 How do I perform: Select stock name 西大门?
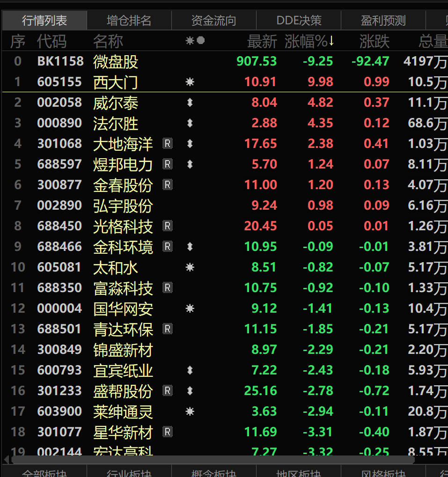[116, 82]
